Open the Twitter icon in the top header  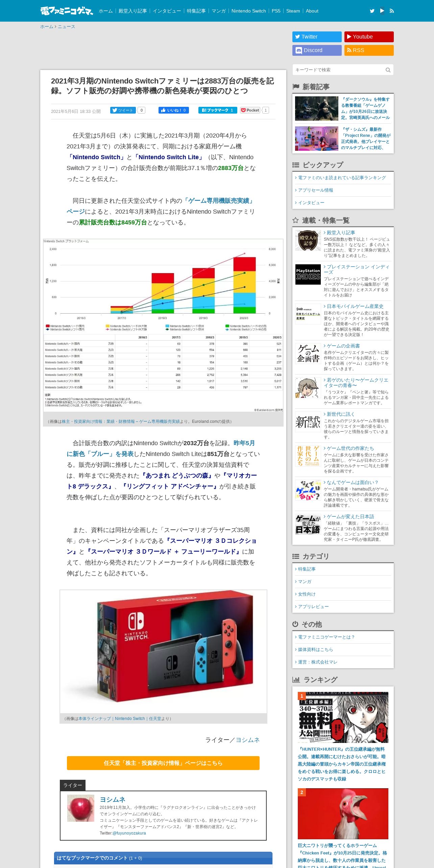(372, 11)
